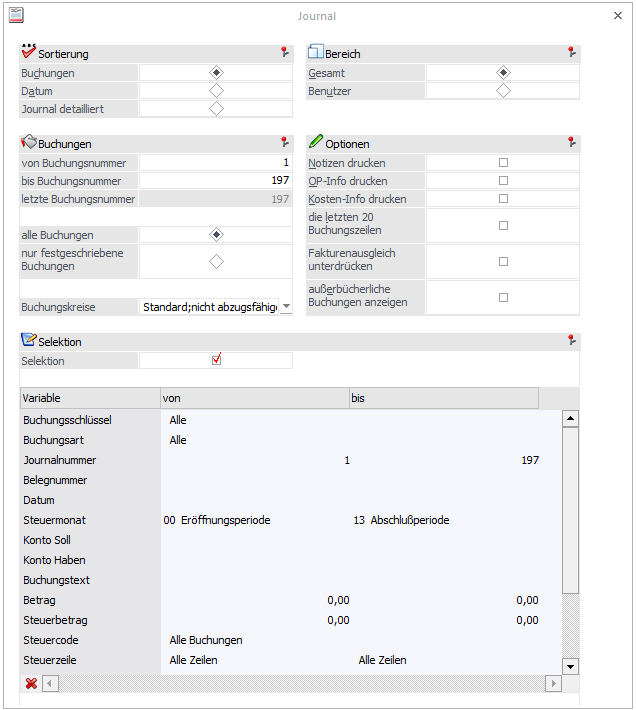Choose the Benutzer range radio option

point(503,91)
